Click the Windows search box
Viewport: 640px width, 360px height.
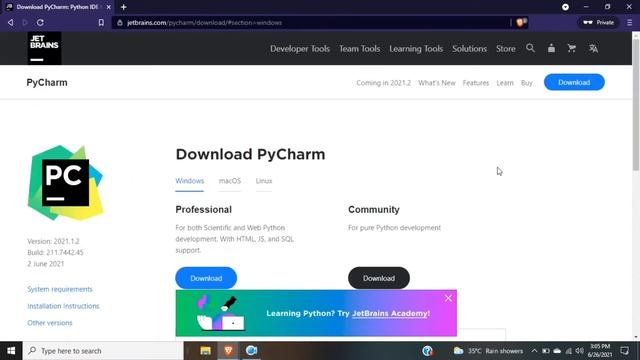103,351
